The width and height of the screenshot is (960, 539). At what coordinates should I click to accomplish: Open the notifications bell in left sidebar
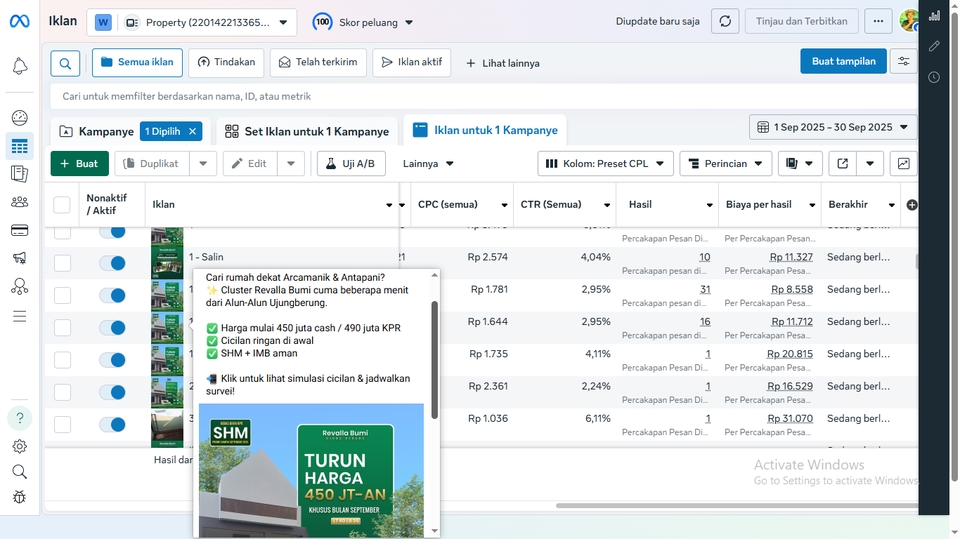tap(19, 66)
